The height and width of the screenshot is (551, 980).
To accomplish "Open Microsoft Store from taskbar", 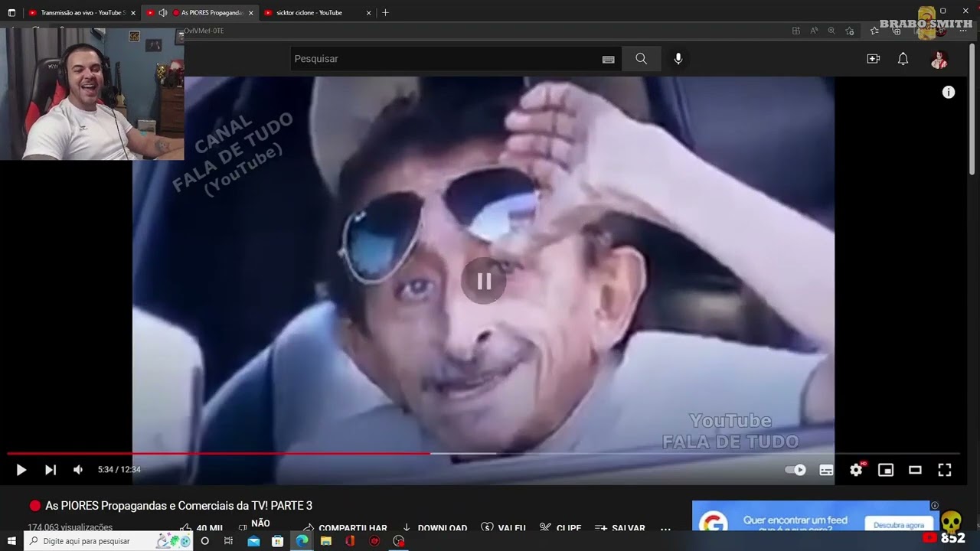I will pos(277,540).
